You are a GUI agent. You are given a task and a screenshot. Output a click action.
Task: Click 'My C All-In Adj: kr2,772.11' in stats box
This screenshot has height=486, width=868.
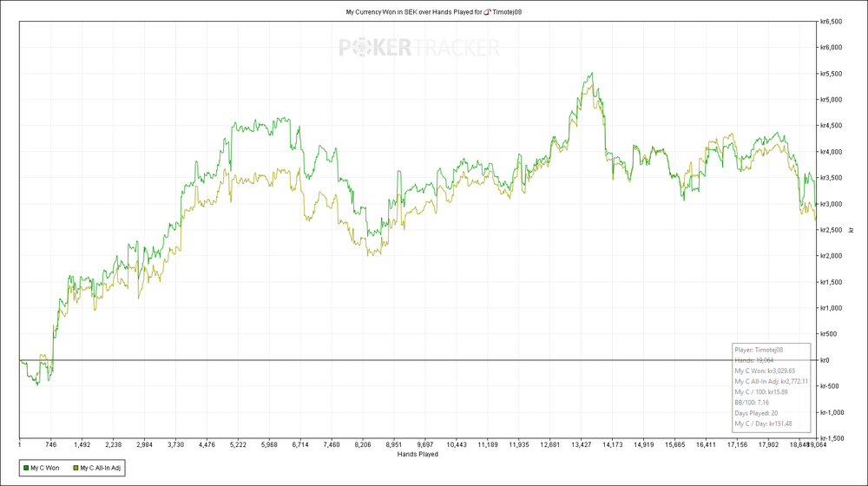[x=771, y=381]
